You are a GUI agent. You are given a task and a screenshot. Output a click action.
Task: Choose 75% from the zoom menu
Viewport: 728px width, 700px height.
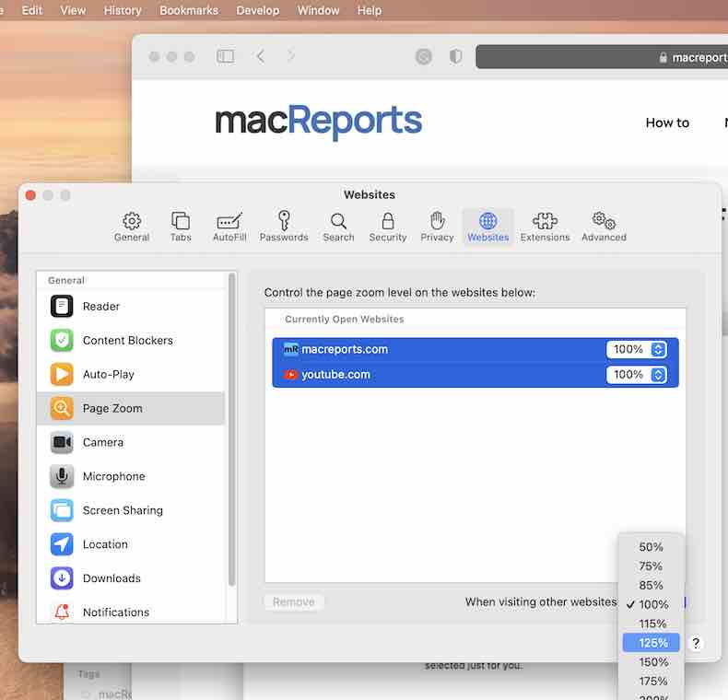coord(651,566)
